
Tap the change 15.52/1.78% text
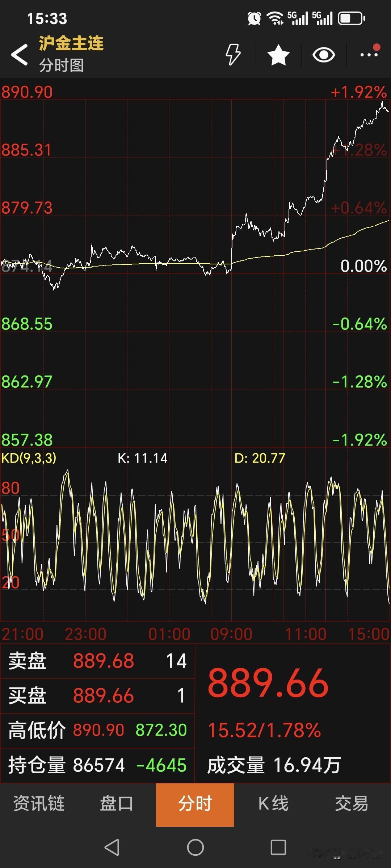tap(264, 730)
